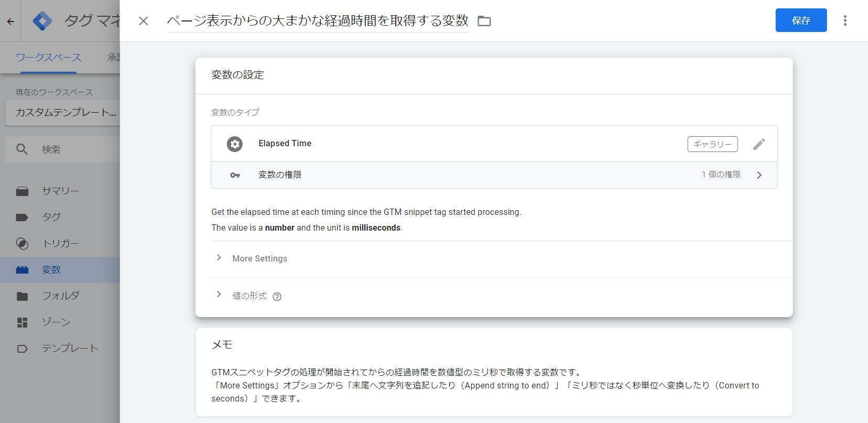
Task: Expand 値の形式 section chevron
Action: tap(219, 295)
